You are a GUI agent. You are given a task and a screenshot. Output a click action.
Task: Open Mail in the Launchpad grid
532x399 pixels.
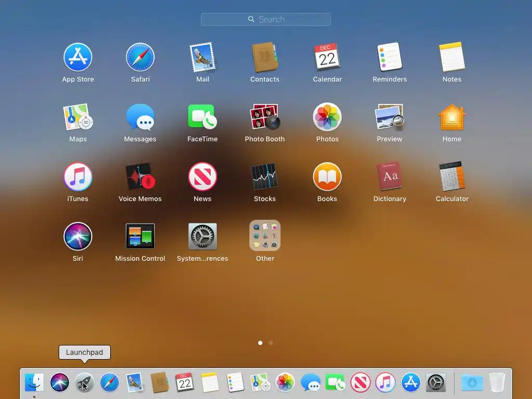point(203,57)
